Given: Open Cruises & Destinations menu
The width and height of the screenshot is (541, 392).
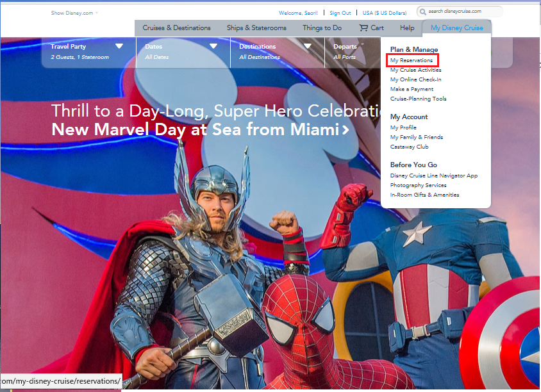Looking at the screenshot, I should click(x=177, y=28).
